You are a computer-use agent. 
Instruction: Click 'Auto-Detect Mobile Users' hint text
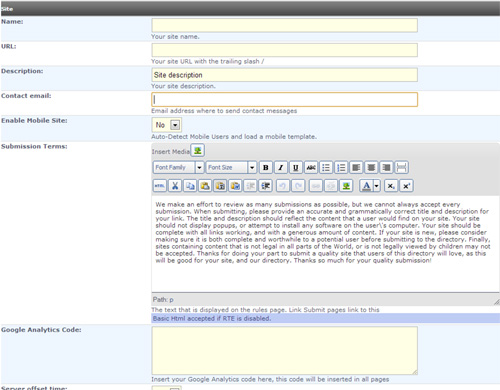[x=234, y=137]
